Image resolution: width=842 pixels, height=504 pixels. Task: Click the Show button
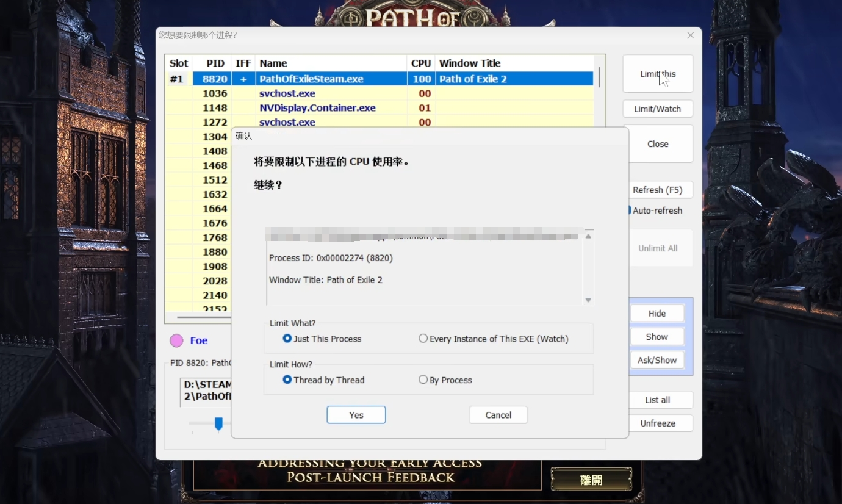[657, 336]
